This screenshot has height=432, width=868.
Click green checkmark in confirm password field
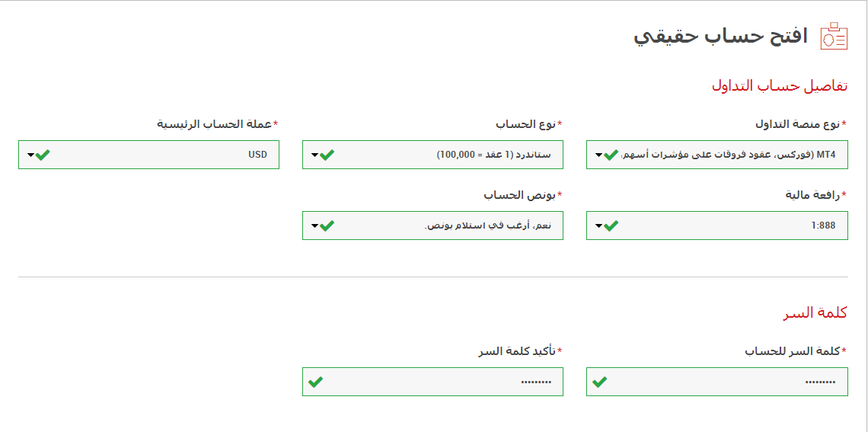[x=316, y=382]
